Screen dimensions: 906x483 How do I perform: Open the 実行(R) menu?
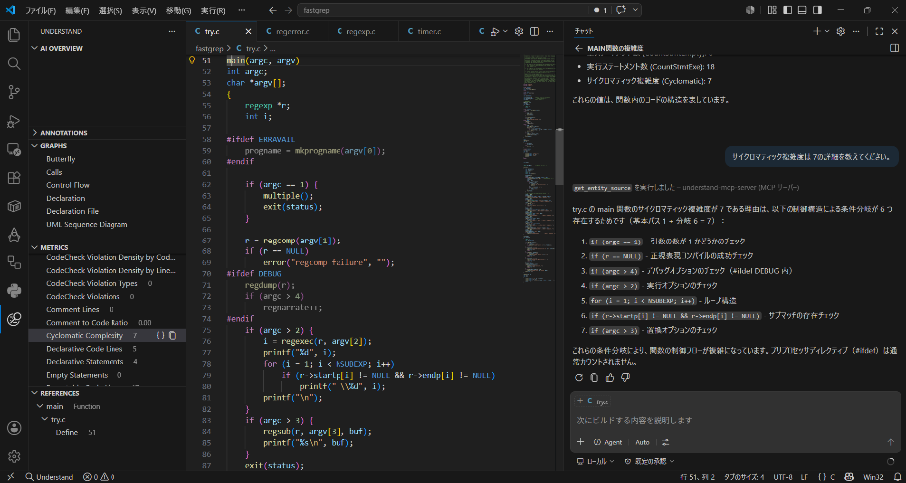pos(213,10)
